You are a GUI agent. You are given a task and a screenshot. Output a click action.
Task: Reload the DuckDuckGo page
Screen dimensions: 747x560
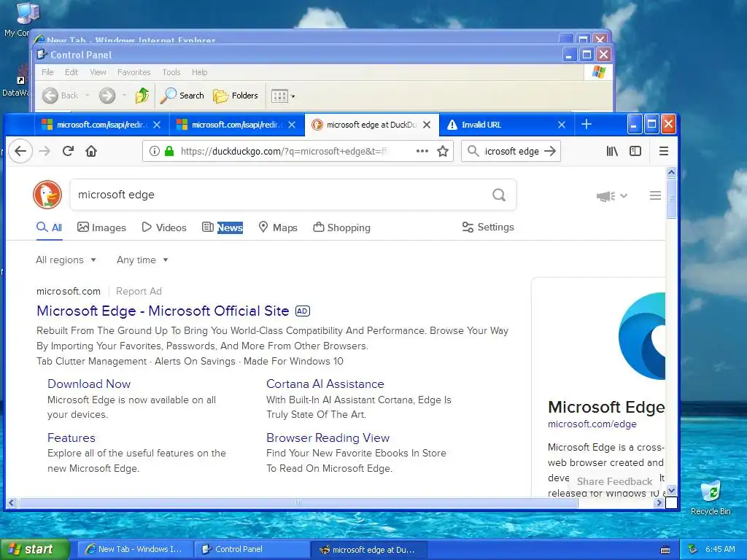coord(68,152)
